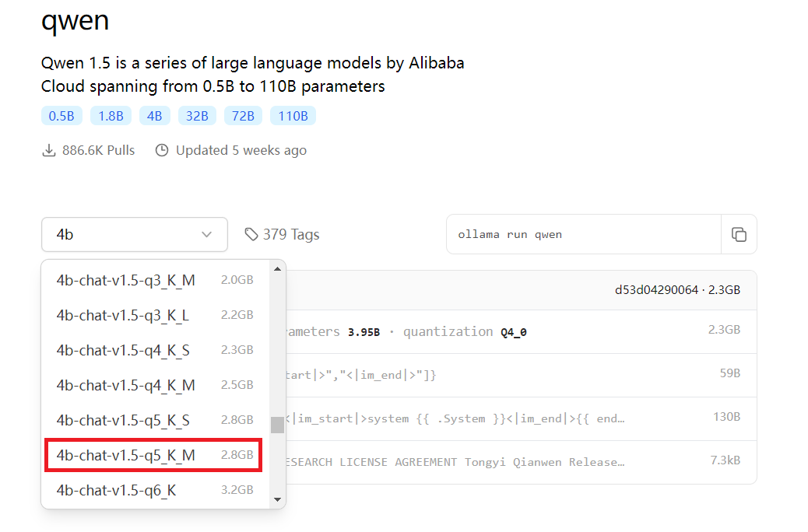Select the 72B size tag
This screenshot has height=532, width=808.
point(243,116)
